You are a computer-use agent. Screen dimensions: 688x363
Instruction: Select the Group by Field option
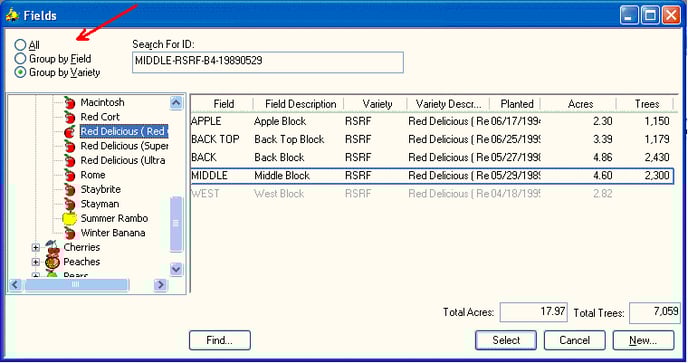click(20, 58)
